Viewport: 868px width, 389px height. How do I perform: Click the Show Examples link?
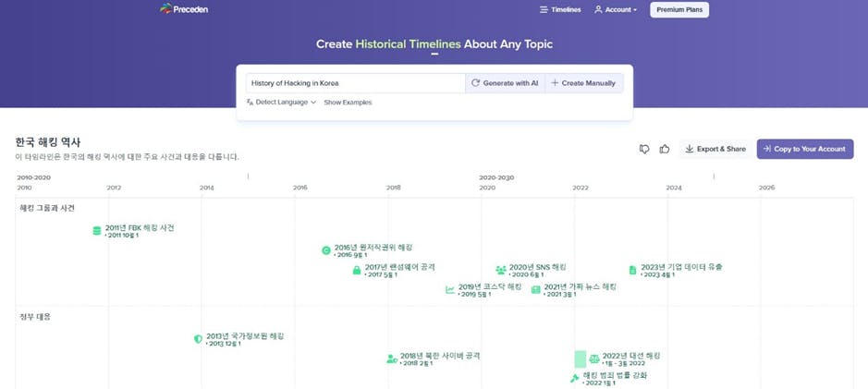(x=348, y=103)
